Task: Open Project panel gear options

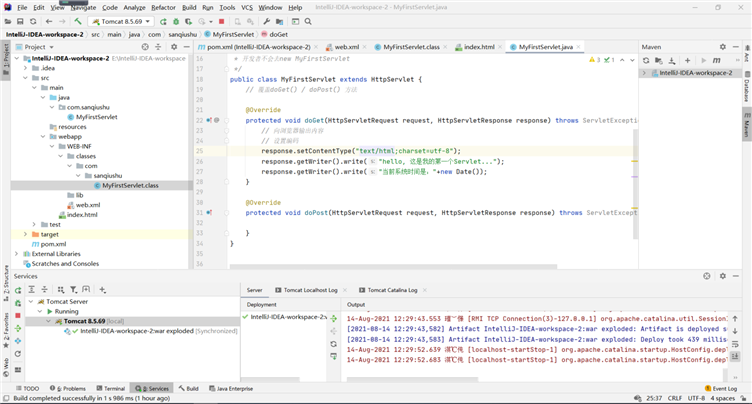Action: pos(174,47)
